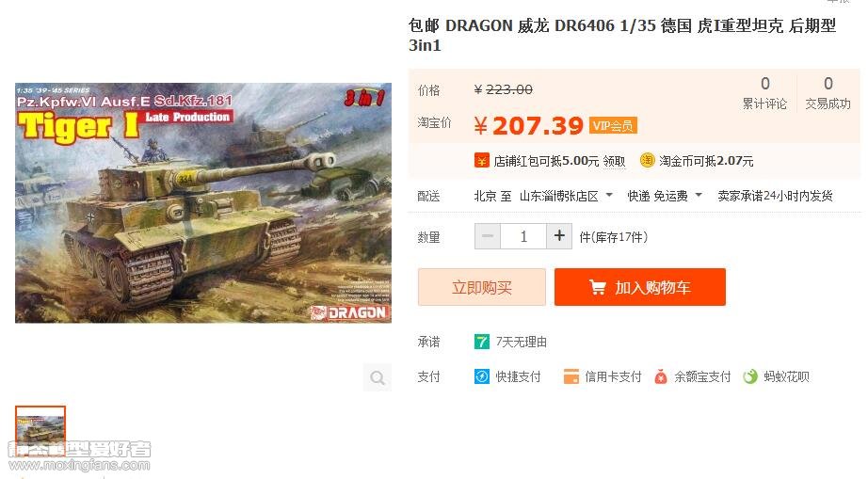Viewport: 868px width, 479px height.
Task: Click the red 余额宝支付 bag icon
Action: 660,376
